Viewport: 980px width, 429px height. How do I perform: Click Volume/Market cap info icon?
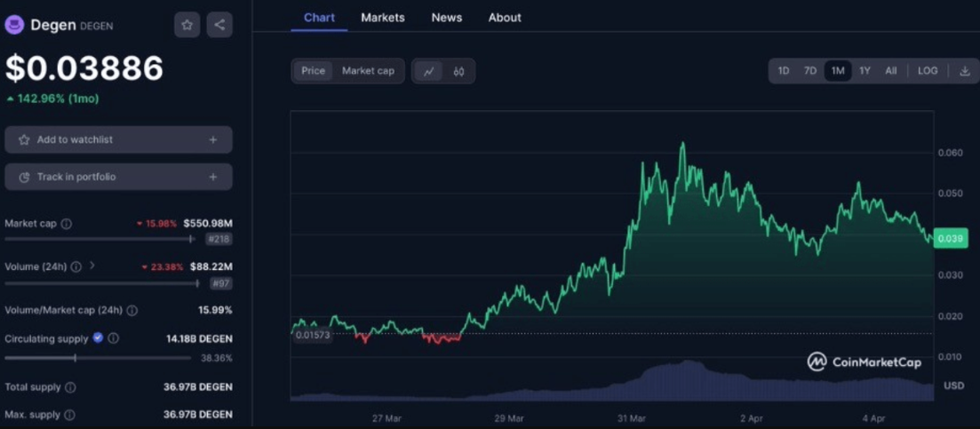[x=131, y=310]
